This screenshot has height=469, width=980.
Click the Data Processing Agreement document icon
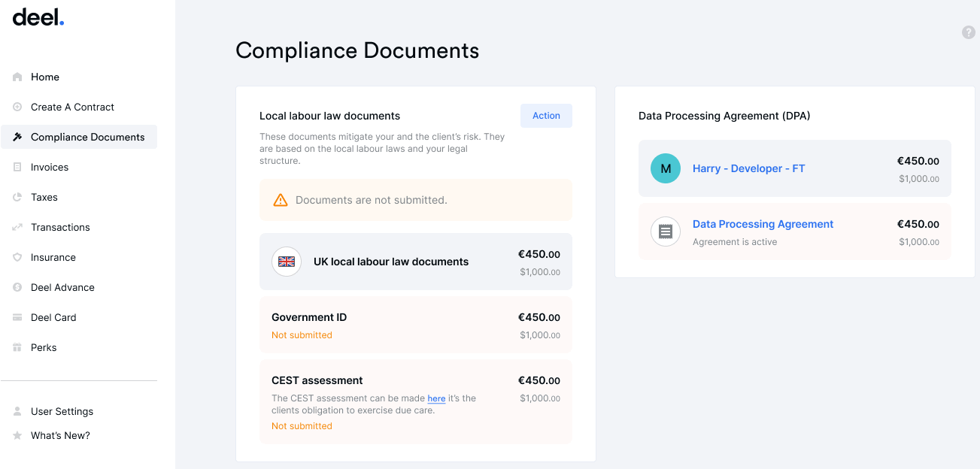click(666, 231)
